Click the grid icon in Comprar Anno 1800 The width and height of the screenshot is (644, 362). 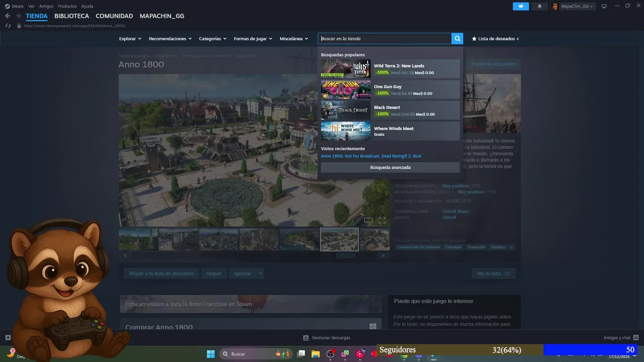pyautogui.click(x=373, y=326)
